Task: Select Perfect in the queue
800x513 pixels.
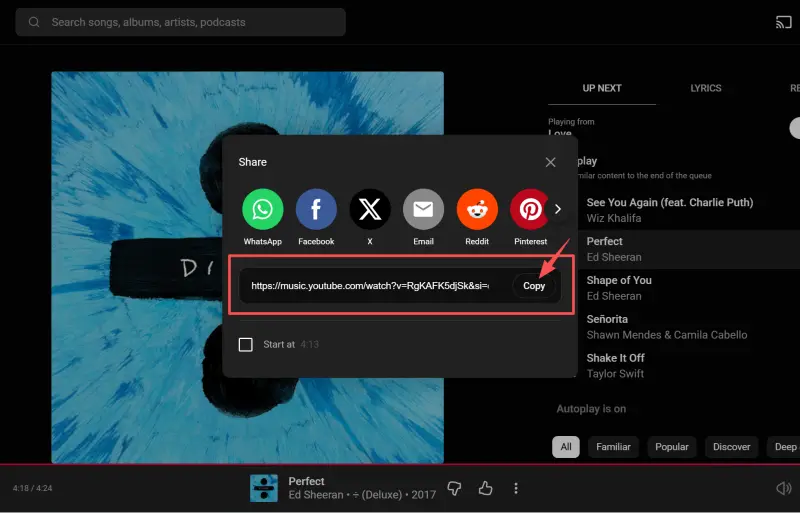Action: (689, 249)
